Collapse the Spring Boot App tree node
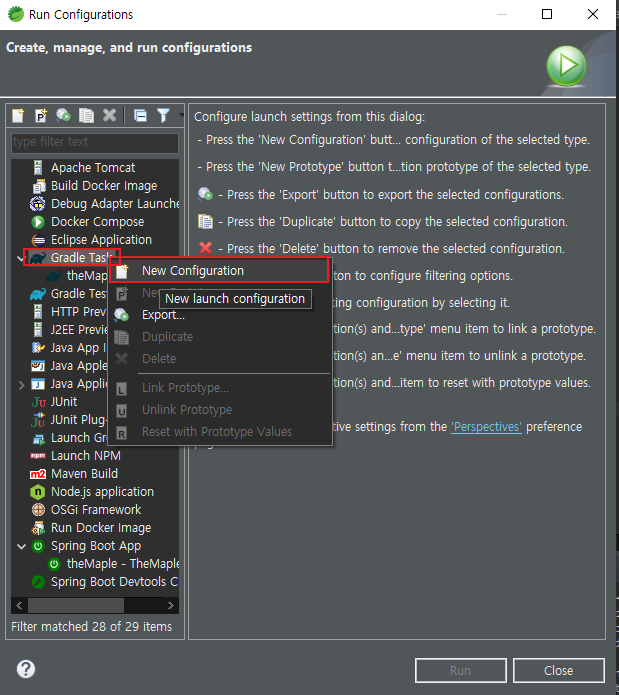This screenshot has width=619, height=695. [21, 546]
